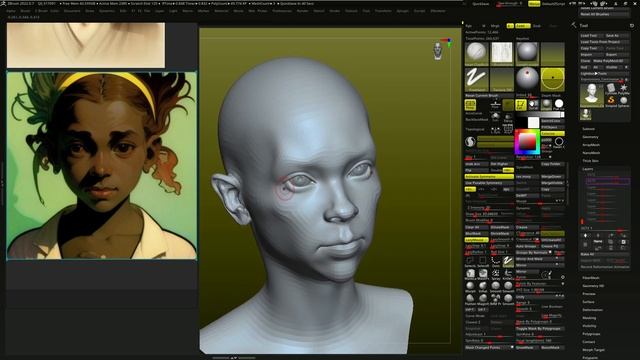Expand the ArrayMesh sub-palette
The image size is (640, 360).
[591, 145]
